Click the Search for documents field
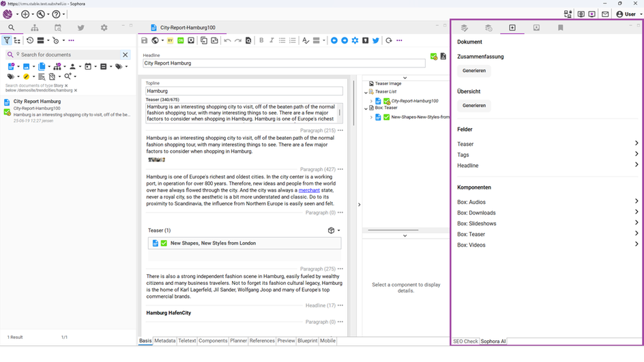The width and height of the screenshot is (644, 362). (x=68, y=55)
